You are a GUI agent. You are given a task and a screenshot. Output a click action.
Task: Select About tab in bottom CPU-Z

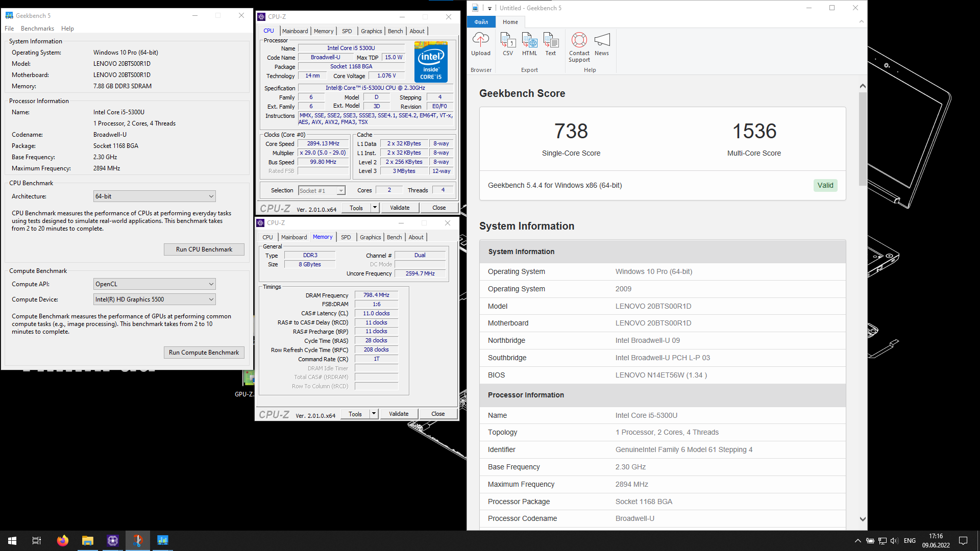click(x=416, y=237)
